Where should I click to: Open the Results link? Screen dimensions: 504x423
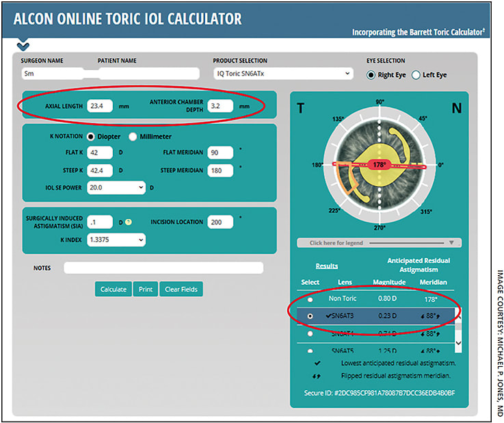(x=327, y=266)
